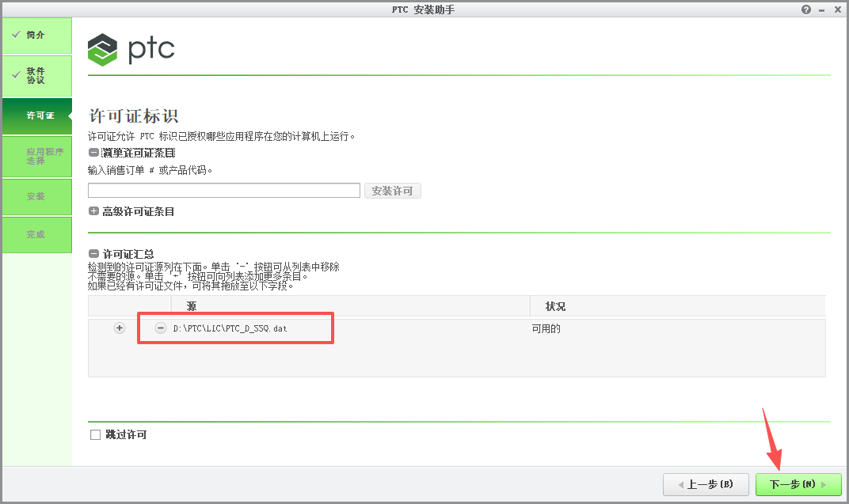Click the 安装许可 button
Screen dimensions: 849x504
click(x=392, y=190)
